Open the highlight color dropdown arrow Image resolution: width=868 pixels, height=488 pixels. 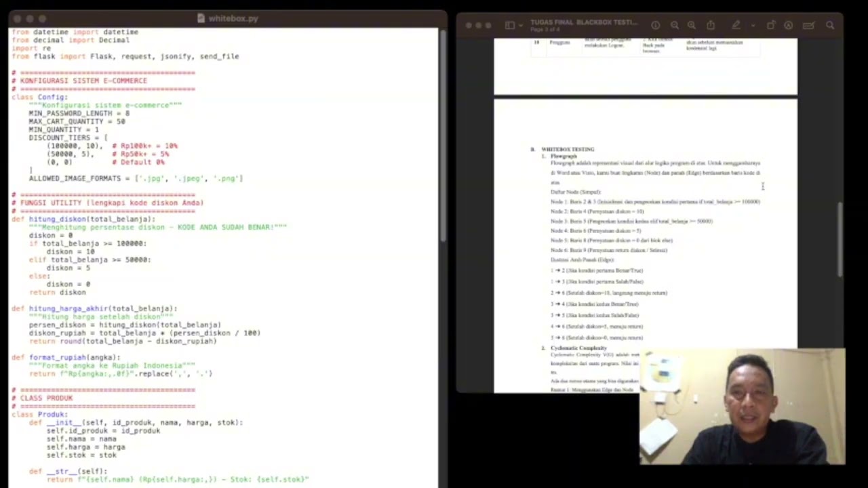pos(753,26)
